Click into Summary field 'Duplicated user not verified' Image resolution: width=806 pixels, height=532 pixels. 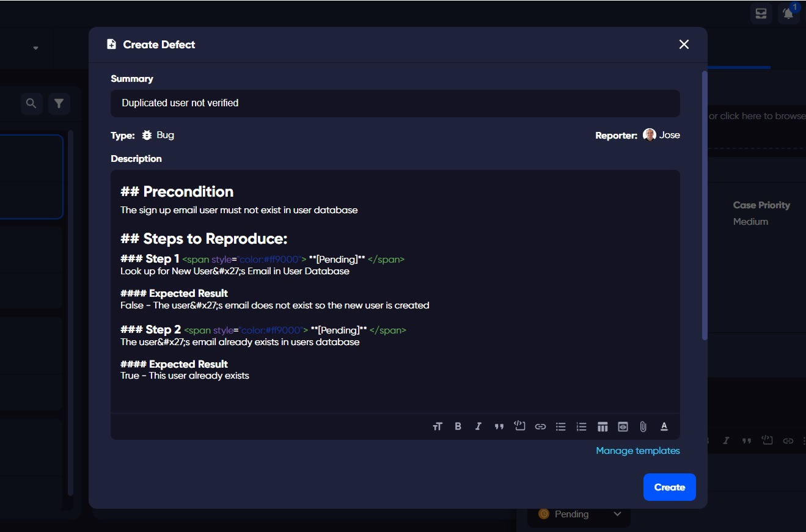(x=395, y=103)
